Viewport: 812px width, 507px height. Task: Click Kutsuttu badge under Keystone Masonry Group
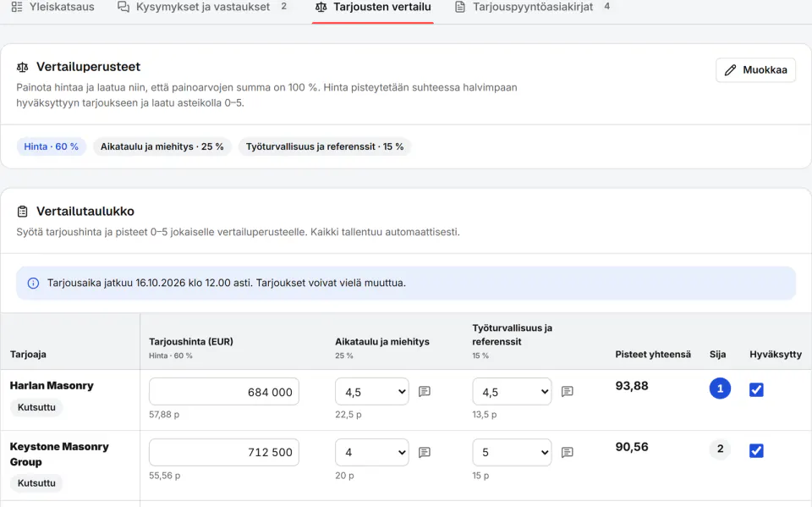pyautogui.click(x=36, y=483)
